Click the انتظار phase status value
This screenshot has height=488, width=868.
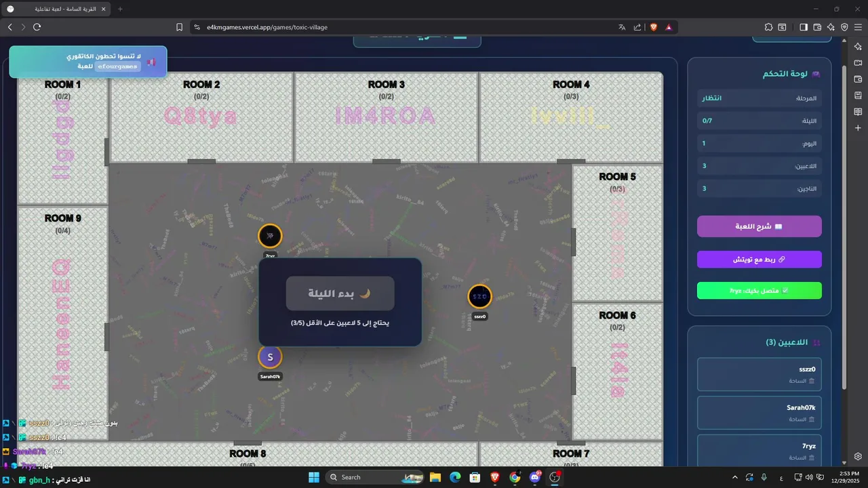(x=711, y=98)
